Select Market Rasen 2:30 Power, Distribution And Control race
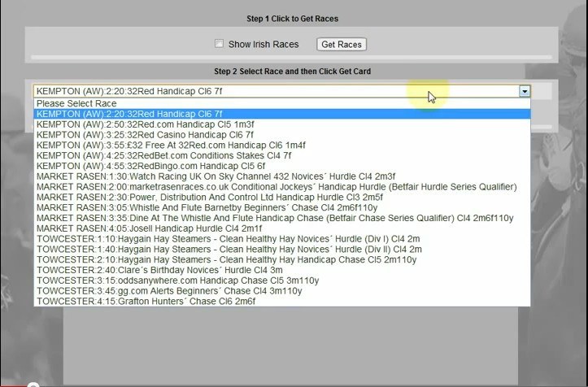Image resolution: width=588 pixels, height=387 pixels. click(282, 198)
